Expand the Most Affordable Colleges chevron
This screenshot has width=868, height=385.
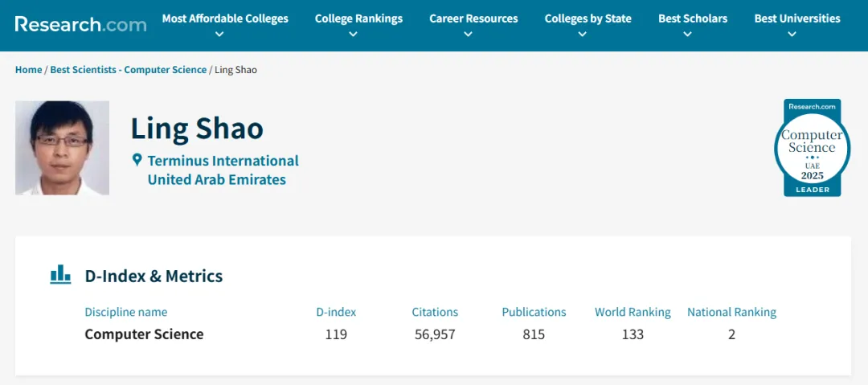tap(219, 35)
